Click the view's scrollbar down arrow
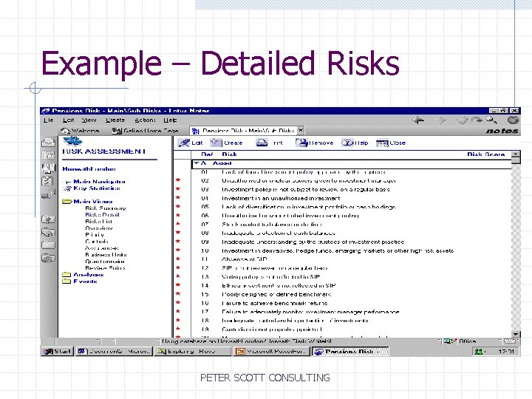Viewport: 532px width, 399px height. [516, 334]
